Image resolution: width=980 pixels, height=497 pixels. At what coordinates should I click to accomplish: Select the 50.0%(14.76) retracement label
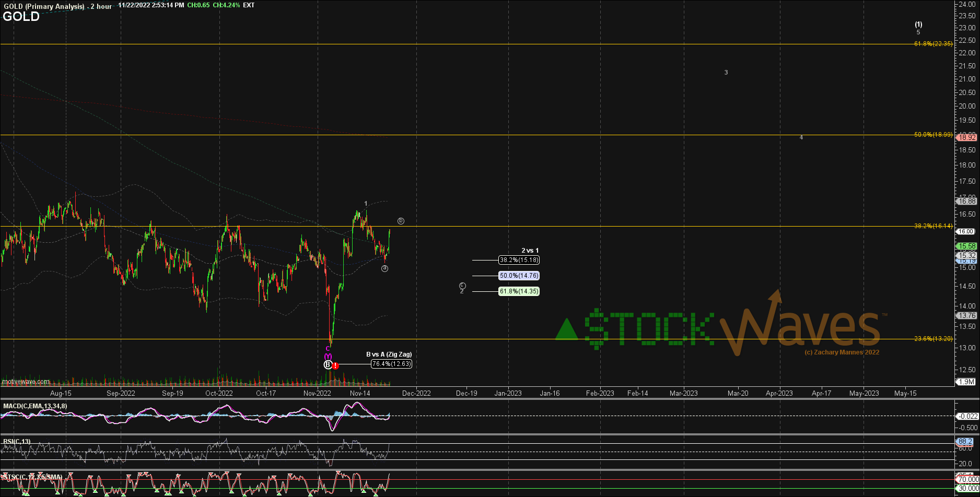tap(519, 276)
